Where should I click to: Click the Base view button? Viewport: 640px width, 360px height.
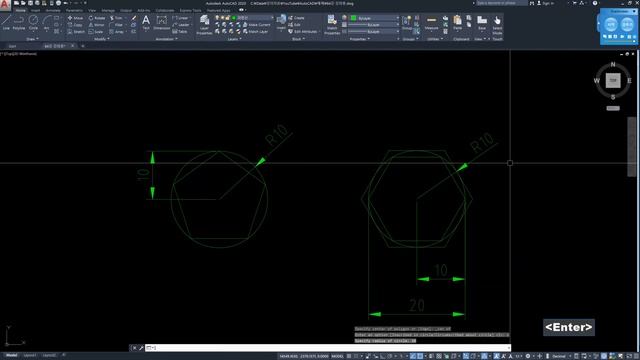tap(482, 23)
